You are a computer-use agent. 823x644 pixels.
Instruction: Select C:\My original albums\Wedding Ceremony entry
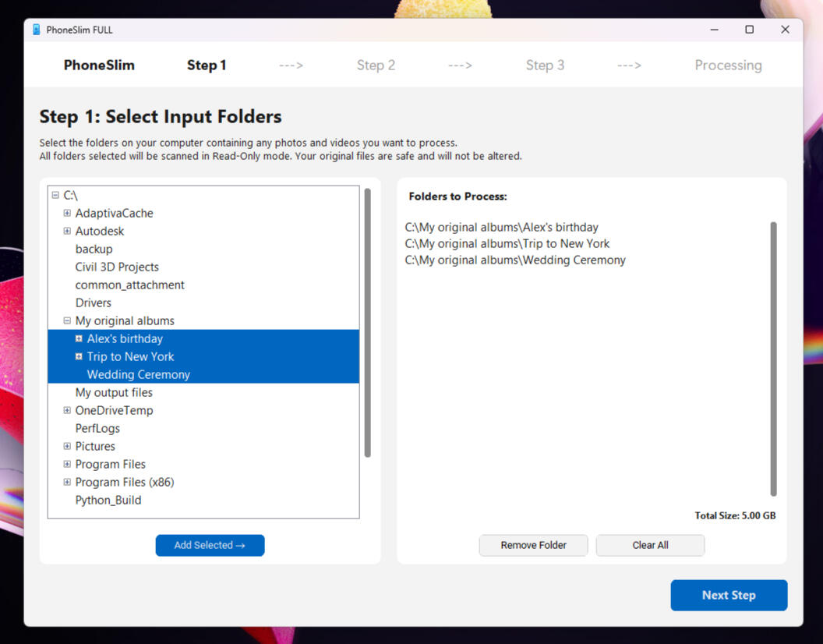(x=515, y=260)
